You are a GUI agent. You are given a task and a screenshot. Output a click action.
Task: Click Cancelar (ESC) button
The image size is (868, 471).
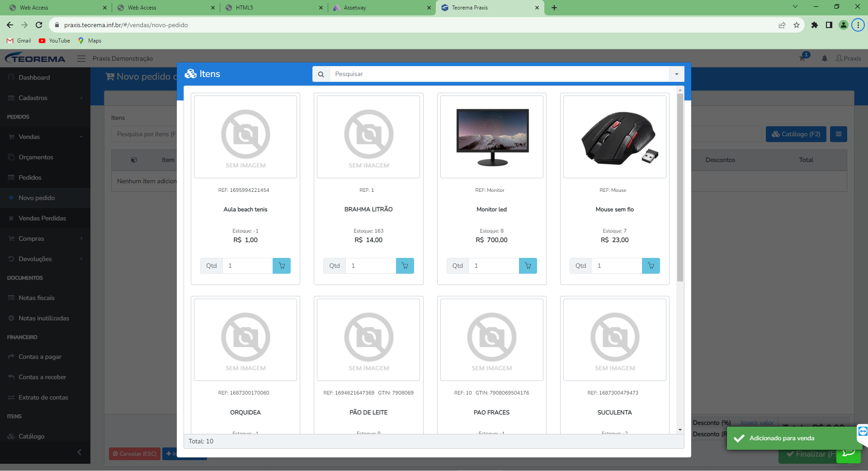(x=135, y=454)
